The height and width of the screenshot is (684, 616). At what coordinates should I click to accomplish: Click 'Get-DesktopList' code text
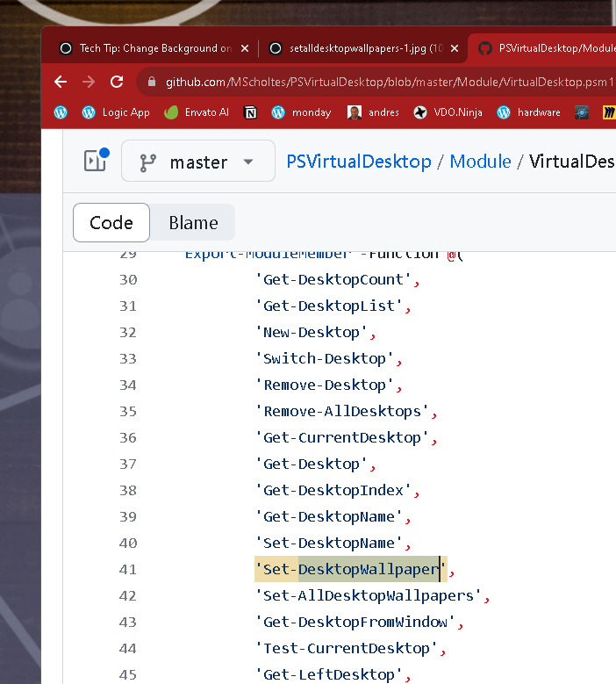coord(329,306)
